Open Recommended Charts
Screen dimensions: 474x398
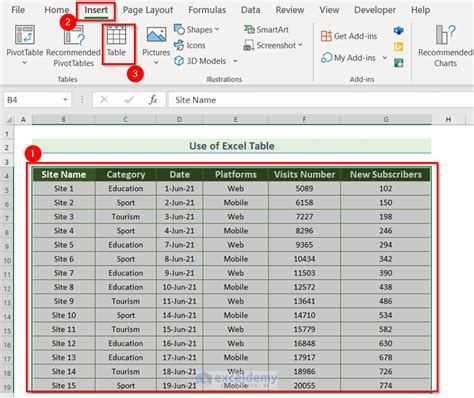point(445,46)
